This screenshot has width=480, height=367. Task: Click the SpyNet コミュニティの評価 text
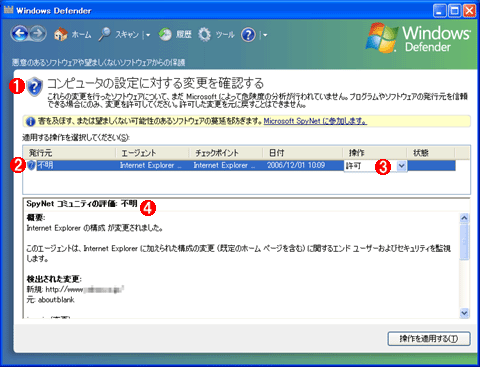click(x=82, y=204)
